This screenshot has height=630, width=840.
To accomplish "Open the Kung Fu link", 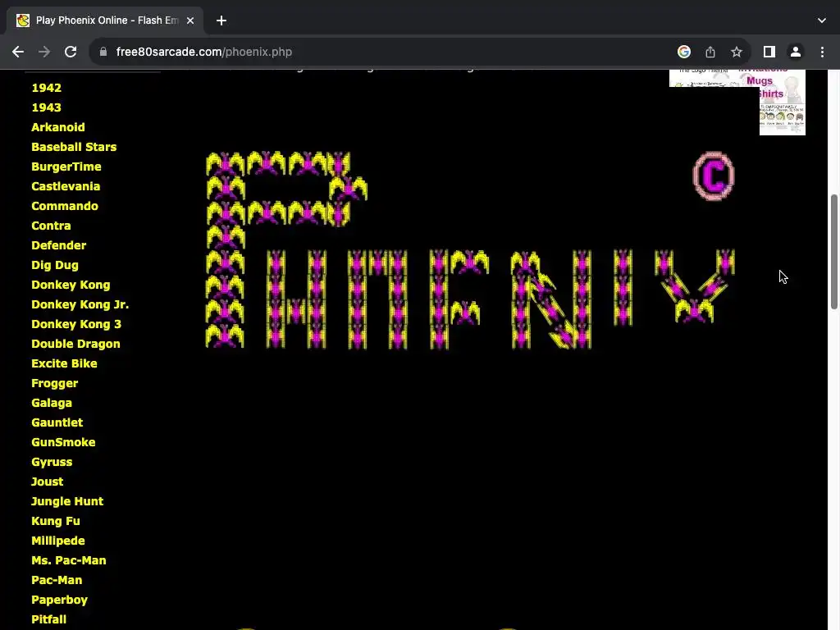I will coord(55,521).
